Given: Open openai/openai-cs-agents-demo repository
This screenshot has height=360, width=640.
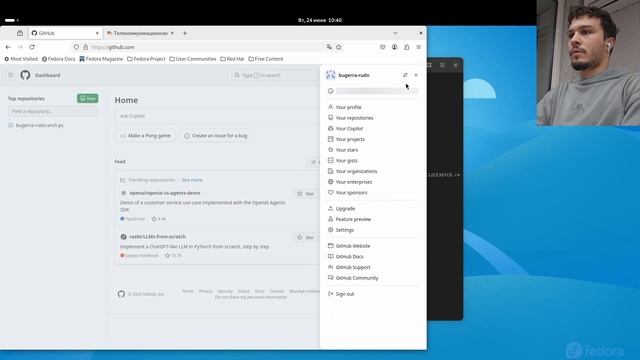Looking at the screenshot, I should (x=165, y=193).
